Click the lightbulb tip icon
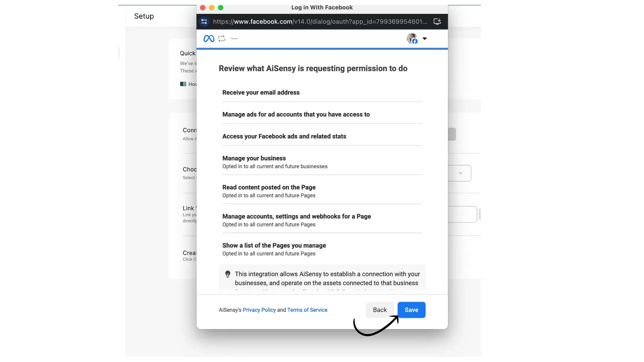 coord(228,274)
